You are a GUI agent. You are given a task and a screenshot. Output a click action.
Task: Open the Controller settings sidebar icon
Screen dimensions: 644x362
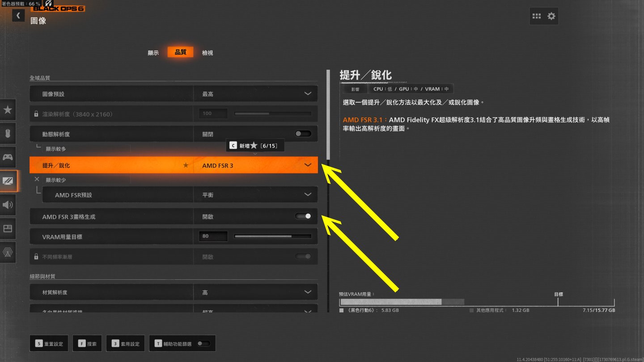click(8, 157)
